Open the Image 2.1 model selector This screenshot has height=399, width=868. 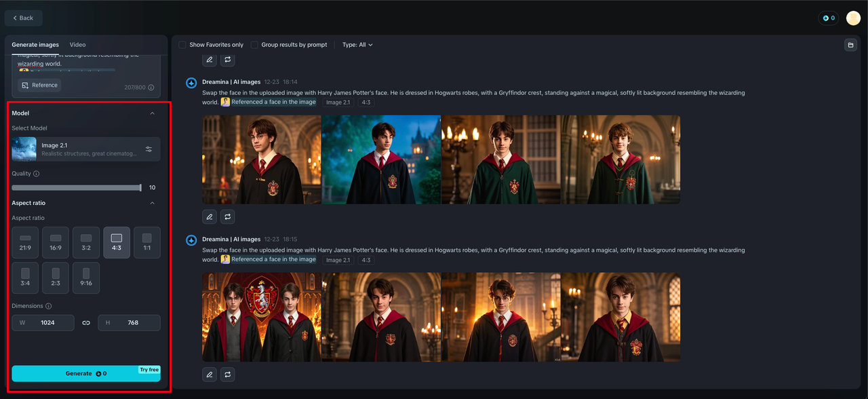[86, 149]
